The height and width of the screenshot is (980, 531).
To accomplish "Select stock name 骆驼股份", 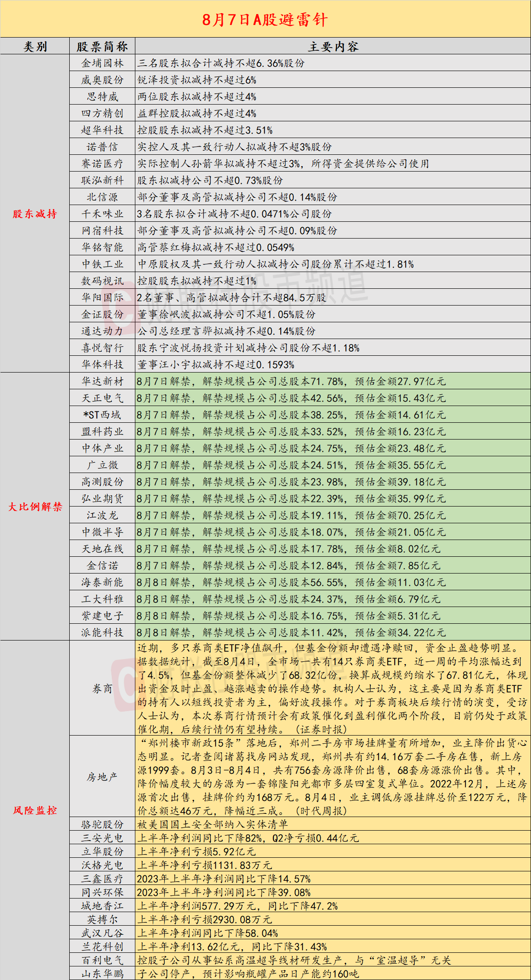I will (102, 824).
